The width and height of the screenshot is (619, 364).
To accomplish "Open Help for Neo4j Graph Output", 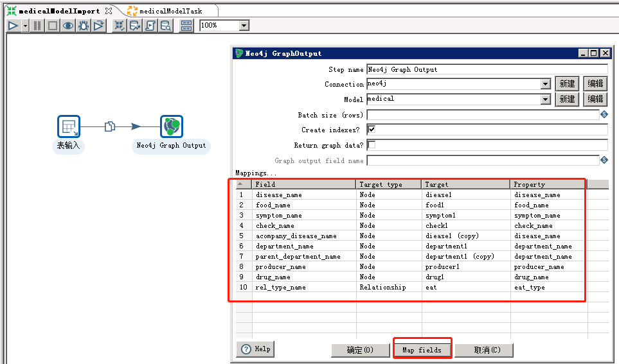I will click(255, 349).
